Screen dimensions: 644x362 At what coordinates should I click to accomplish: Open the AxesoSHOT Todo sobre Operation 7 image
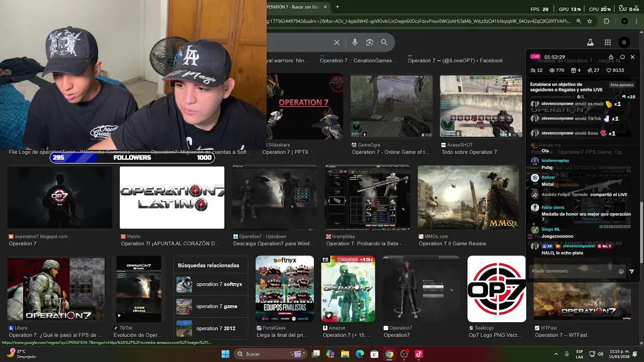[481, 106]
